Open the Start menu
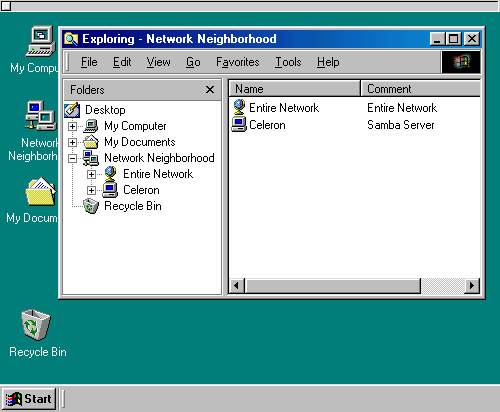 click(28, 399)
